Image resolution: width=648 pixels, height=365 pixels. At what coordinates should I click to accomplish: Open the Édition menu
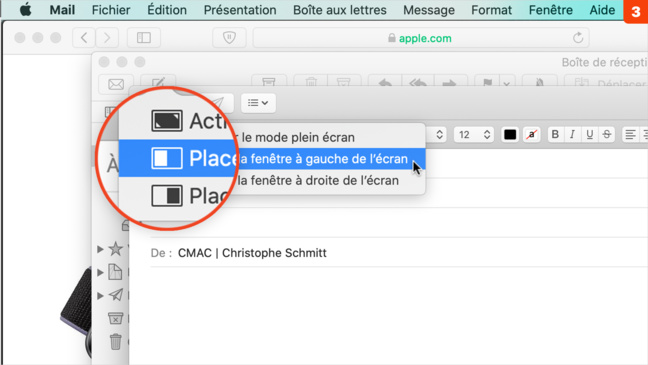pos(167,10)
